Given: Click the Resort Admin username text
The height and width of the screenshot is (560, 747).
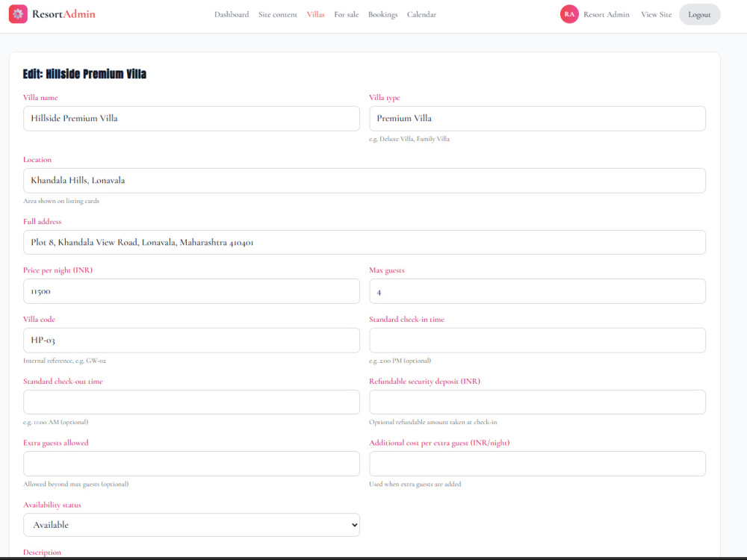Looking at the screenshot, I should pos(606,15).
